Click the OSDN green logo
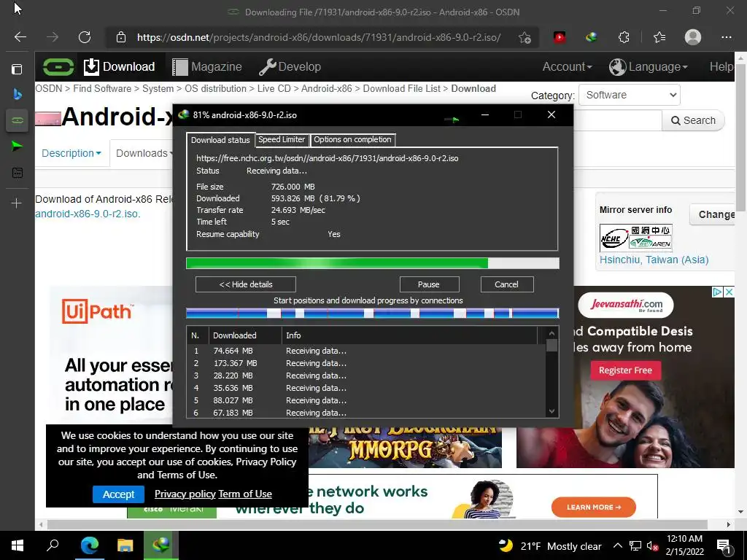 (x=58, y=66)
